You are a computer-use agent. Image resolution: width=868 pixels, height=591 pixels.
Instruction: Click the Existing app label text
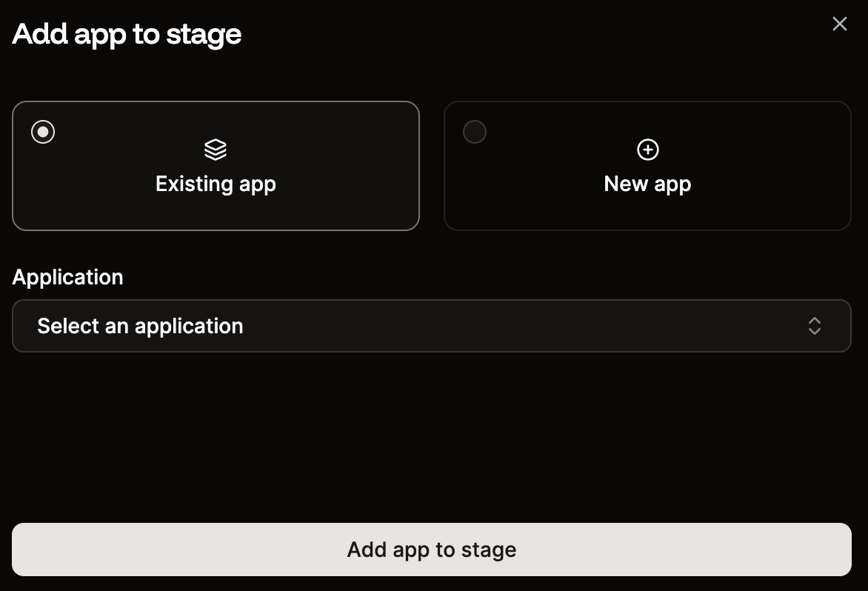point(216,184)
